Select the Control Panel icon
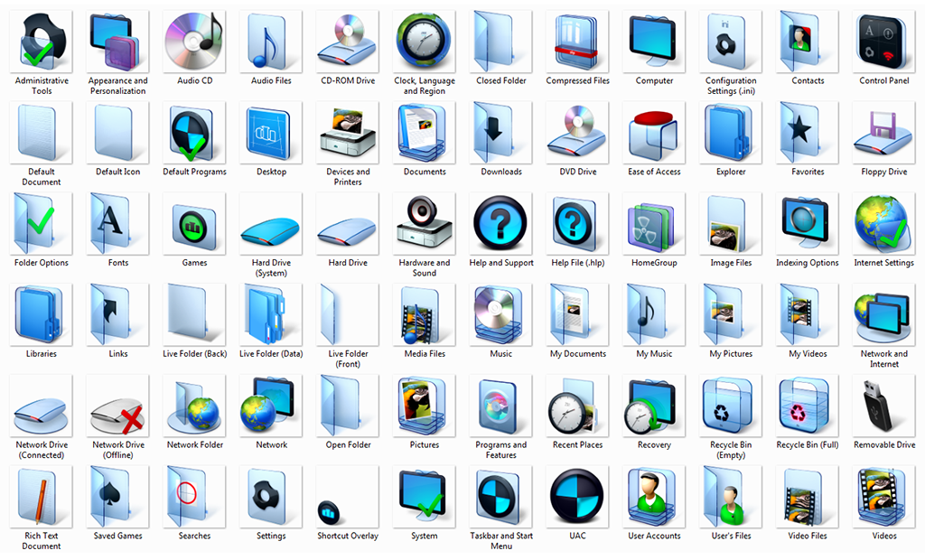Image resolution: width=925 pixels, height=560 pixels. pos(884,42)
